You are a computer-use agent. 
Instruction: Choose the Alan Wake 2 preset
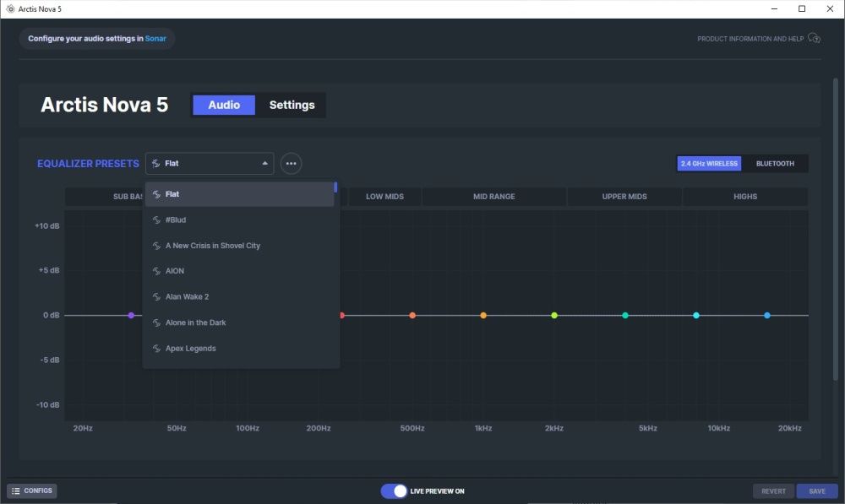click(239, 296)
